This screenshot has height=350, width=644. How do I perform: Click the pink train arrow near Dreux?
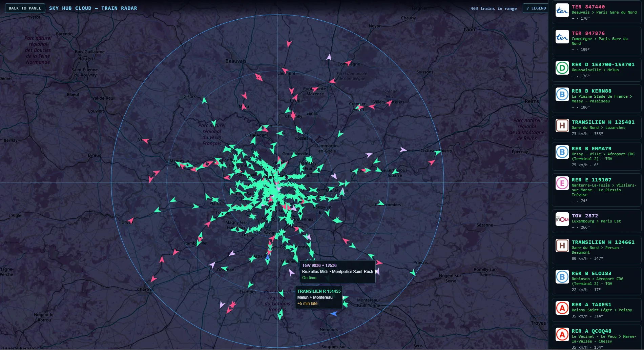[130, 221]
